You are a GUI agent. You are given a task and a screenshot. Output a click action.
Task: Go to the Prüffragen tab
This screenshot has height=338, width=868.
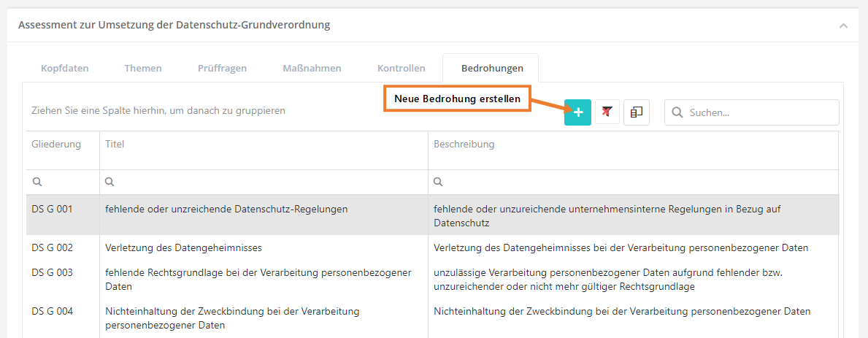click(222, 69)
